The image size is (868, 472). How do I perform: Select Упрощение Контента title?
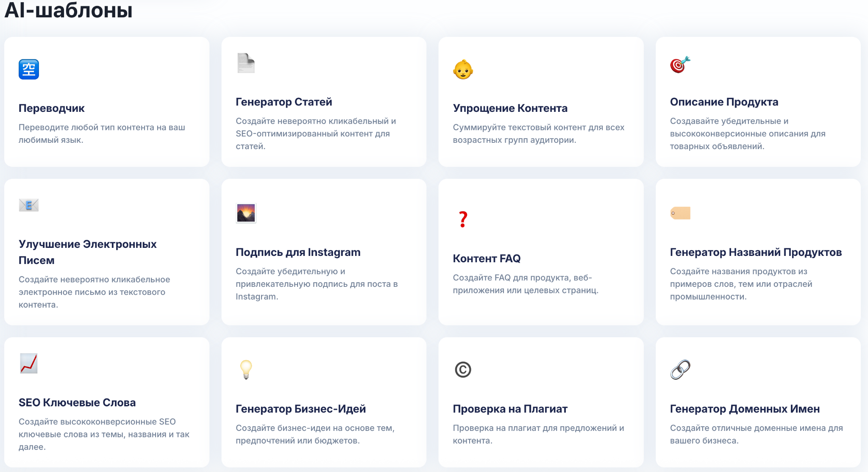click(510, 108)
